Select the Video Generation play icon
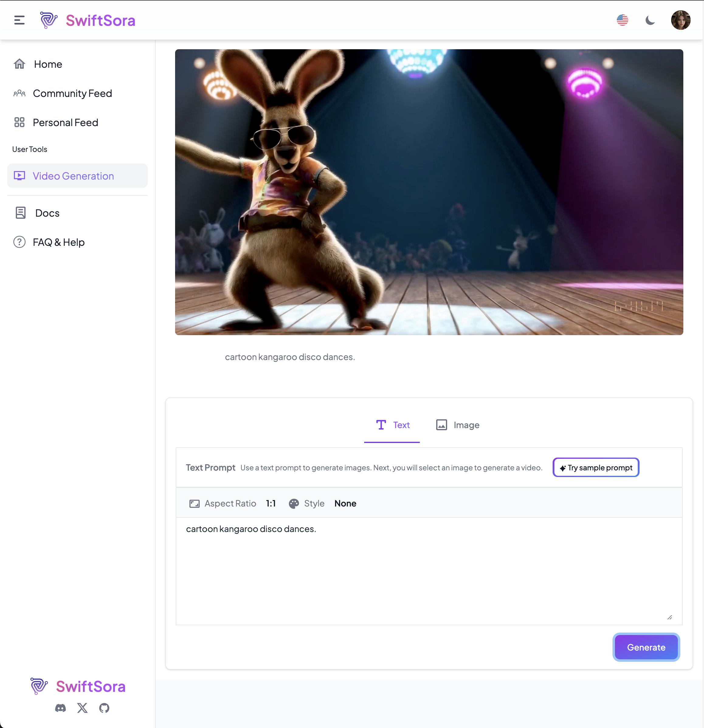 tap(19, 176)
